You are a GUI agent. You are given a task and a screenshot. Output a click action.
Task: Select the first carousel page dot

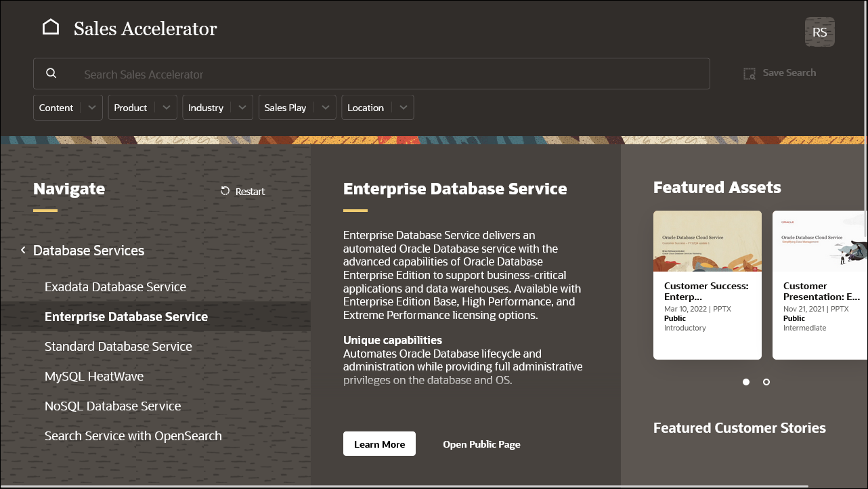pyautogui.click(x=745, y=382)
